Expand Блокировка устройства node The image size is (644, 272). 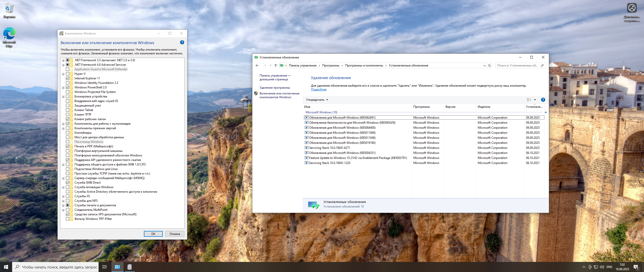pos(63,97)
